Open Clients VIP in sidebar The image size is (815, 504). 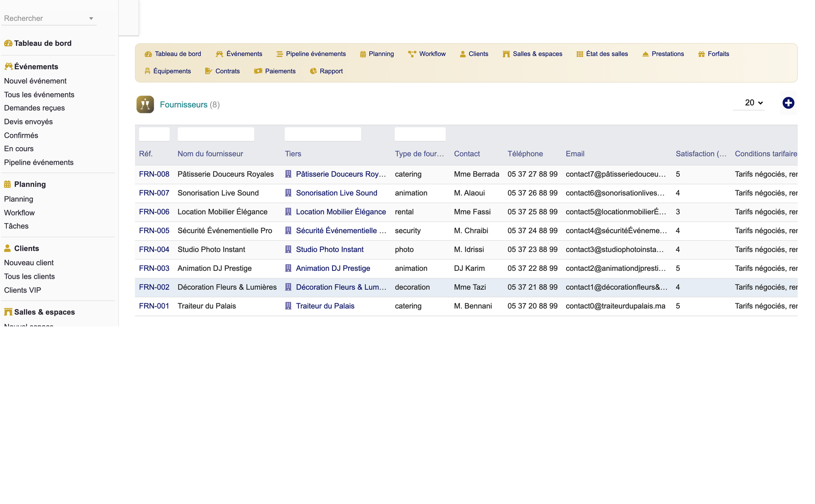(x=23, y=290)
